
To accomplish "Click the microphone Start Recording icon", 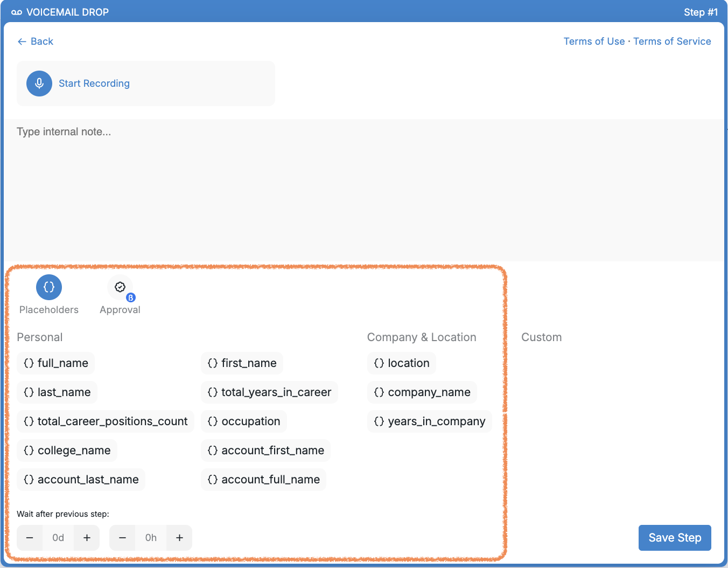I will coord(39,84).
